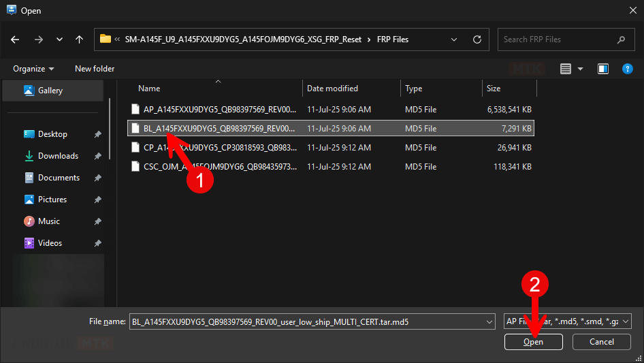Click the Cancel button
The image size is (644, 363).
click(601, 342)
